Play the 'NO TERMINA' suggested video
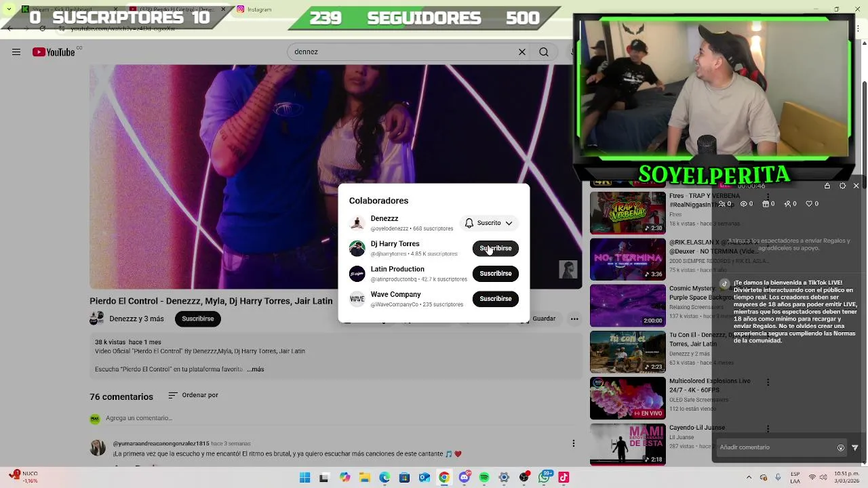 (628, 259)
